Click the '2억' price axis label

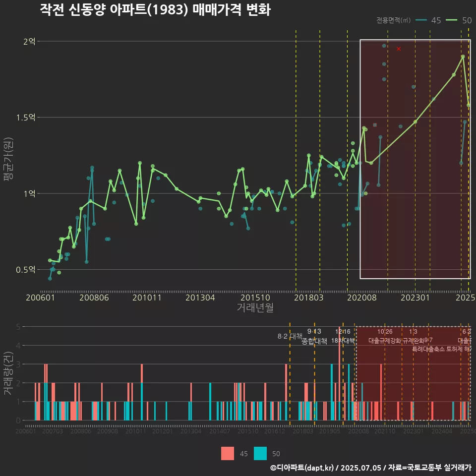click(29, 41)
